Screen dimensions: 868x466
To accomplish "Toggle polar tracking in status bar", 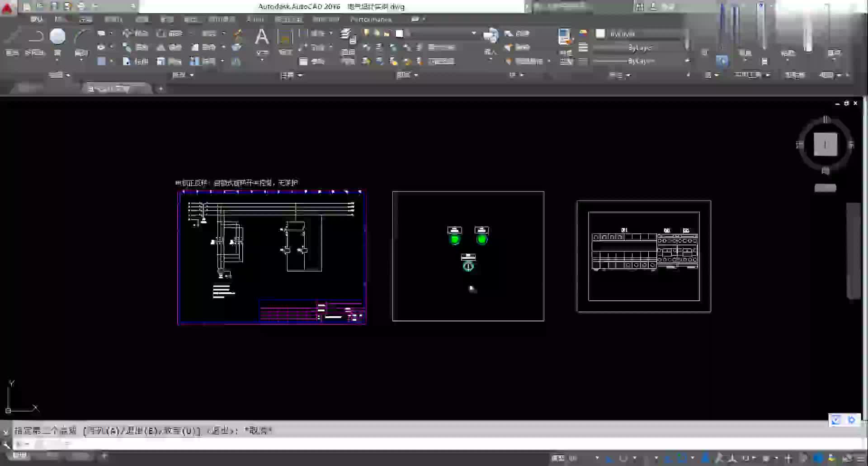I will [623, 458].
